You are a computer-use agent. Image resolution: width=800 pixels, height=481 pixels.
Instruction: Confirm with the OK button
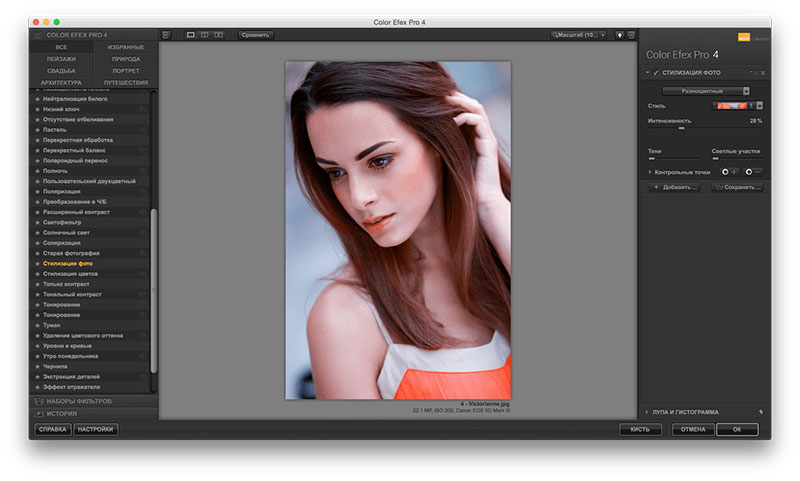[x=737, y=429]
